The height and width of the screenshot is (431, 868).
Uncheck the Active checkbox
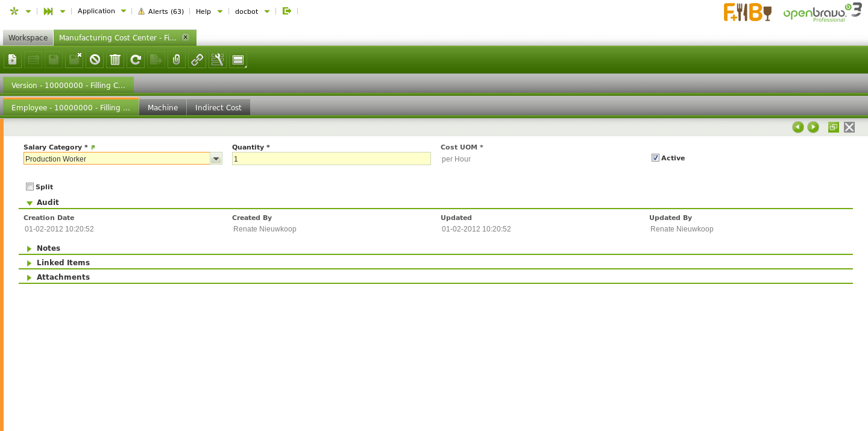click(655, 158)
